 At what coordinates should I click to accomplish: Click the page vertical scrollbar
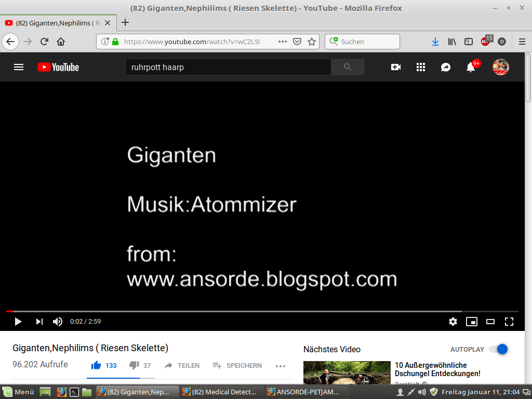(x=528, y=77)
